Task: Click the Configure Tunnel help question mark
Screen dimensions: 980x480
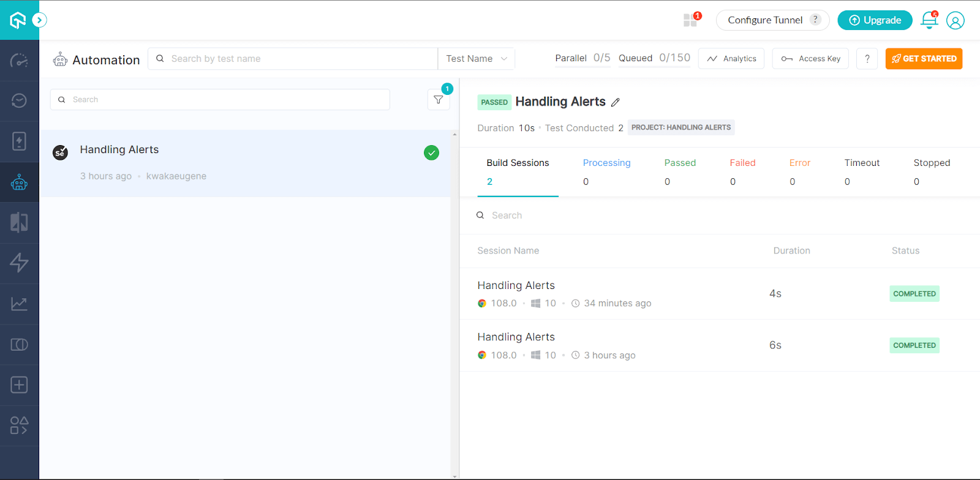Action: (x=815, y=20)
